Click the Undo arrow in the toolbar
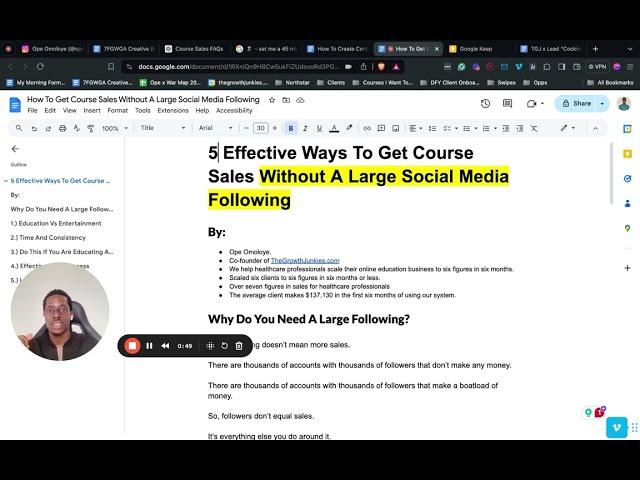The height and width of the screenshot is (480, 640). (x=33, y=128)
